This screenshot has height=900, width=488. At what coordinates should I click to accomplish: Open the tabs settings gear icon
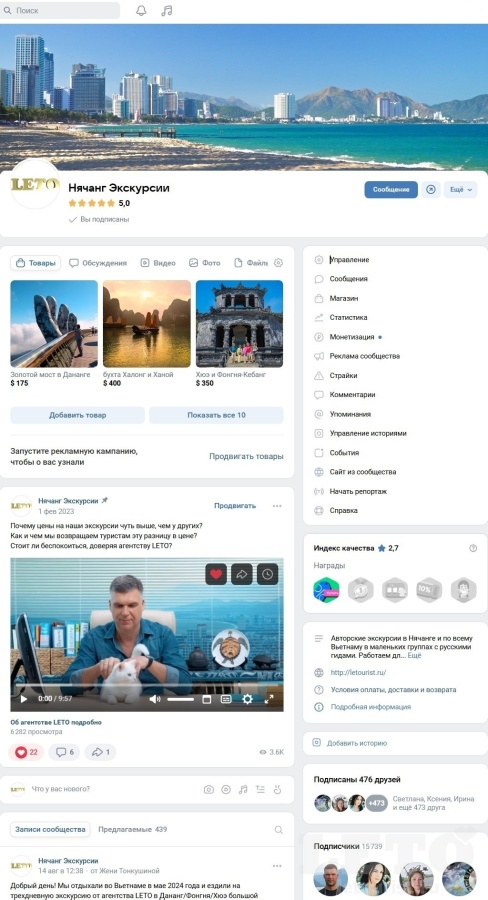pyautogui.click(x=278, y=263)
